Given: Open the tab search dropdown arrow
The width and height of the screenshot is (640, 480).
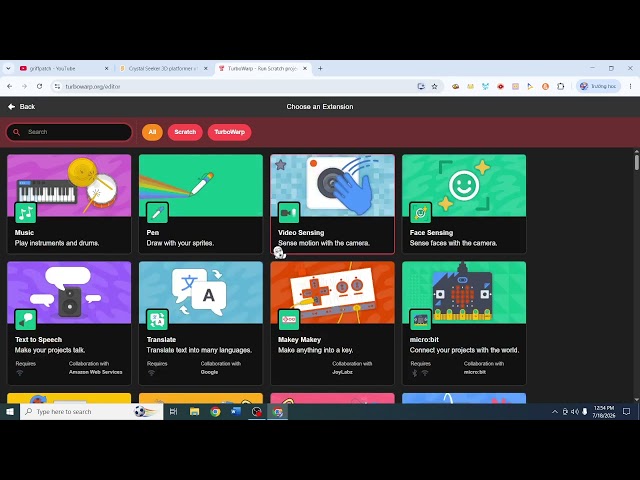Looking at the screenshot, I should (8, 69).
